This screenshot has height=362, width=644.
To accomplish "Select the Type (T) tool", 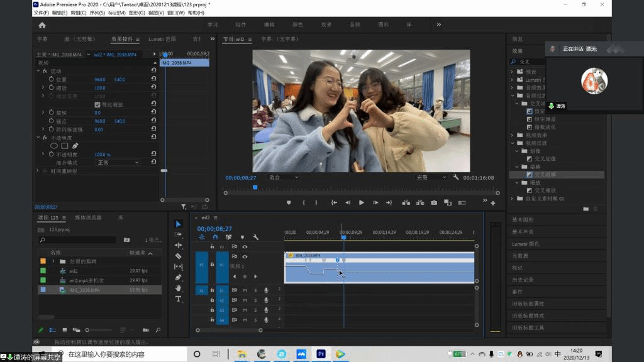I will (179, 299).
